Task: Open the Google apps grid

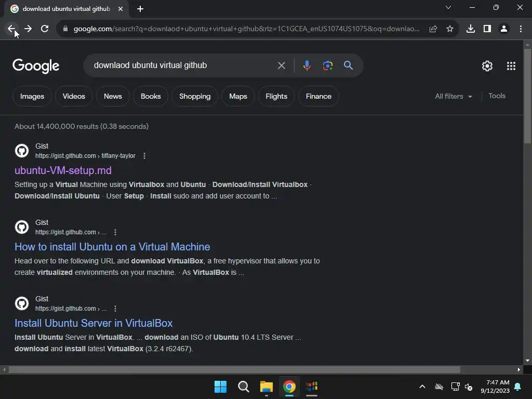Action: point(511,66)
